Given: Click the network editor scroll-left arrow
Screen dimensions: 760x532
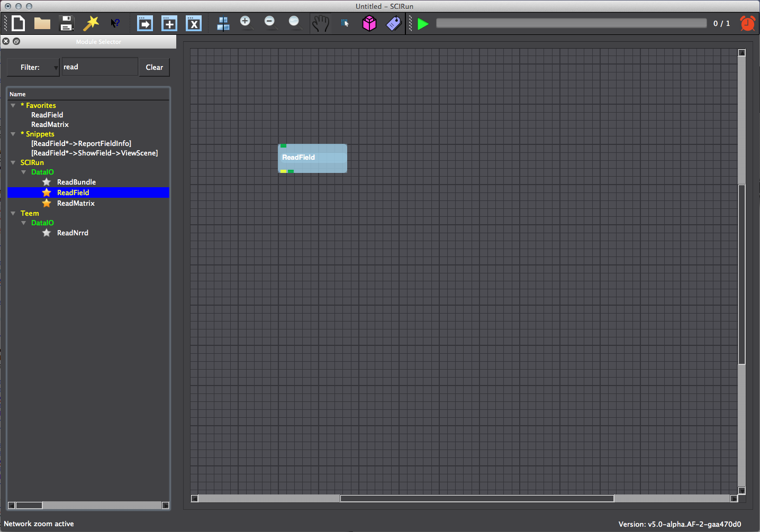Looking at the screenshot, I should coord(194,498).
